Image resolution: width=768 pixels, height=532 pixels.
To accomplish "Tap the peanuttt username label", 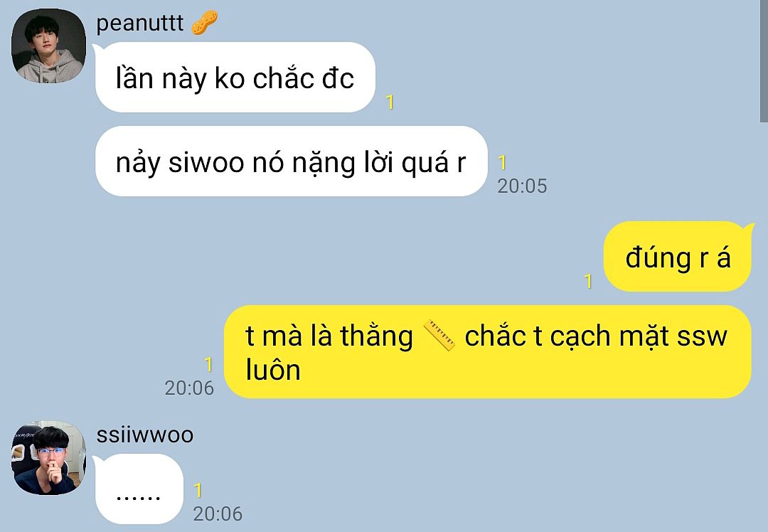I will (139, 23).
